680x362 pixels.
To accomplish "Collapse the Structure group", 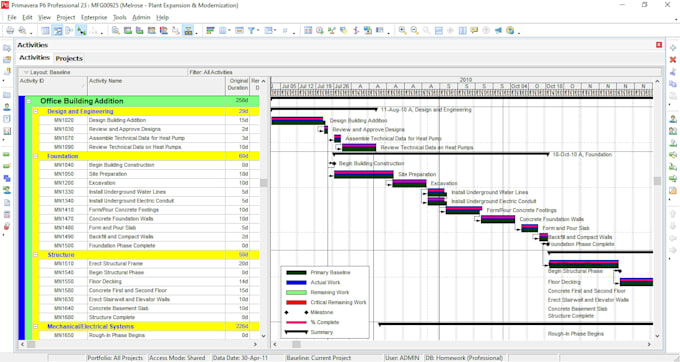I will pyautogui.click(x=36, y=255).
